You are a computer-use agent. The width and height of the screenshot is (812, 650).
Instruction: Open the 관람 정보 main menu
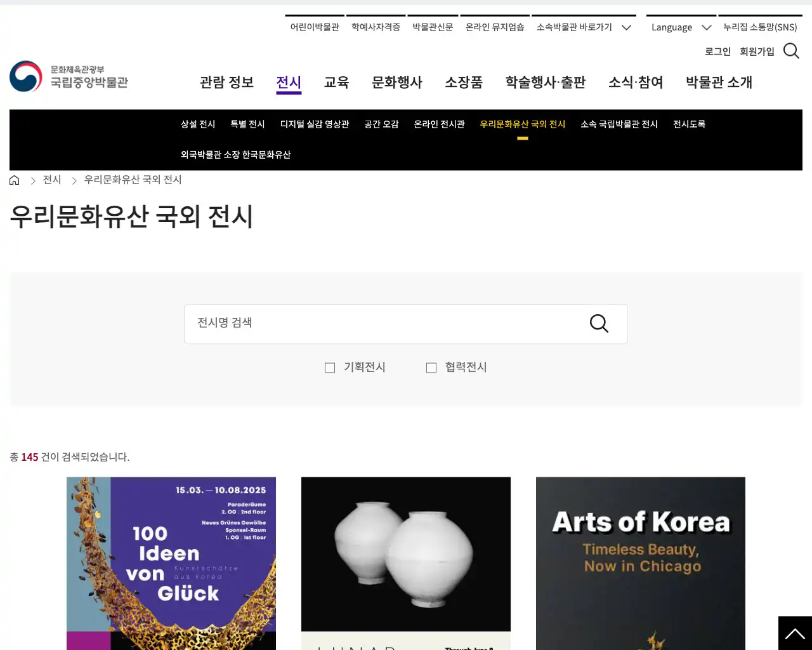pos(226,83)
